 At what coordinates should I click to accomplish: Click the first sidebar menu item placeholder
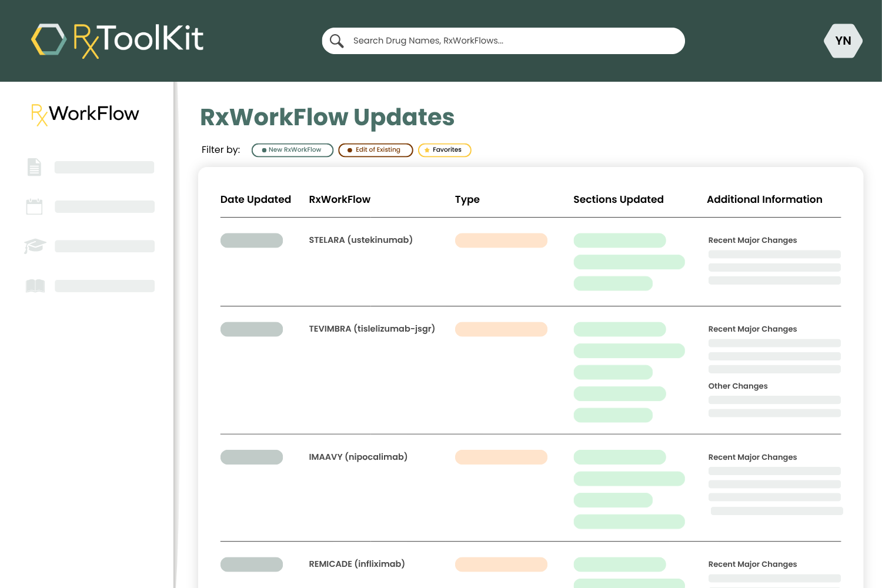pos(105,168)
